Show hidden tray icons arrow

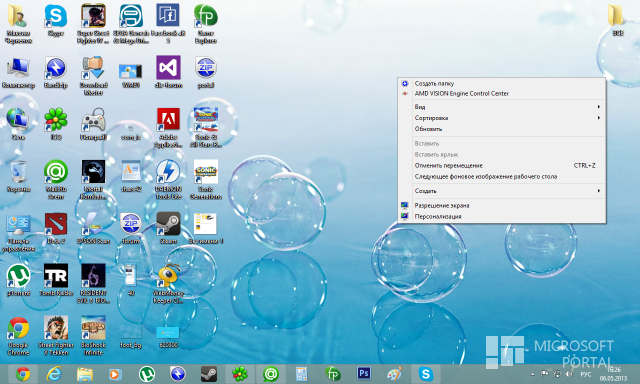click(532, 374)
